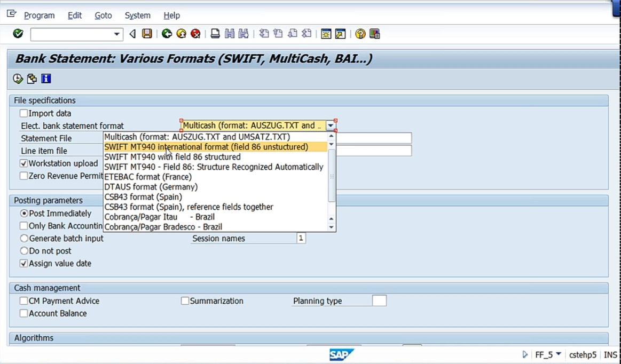Click the Find binoculars icon

pyautogui.click(x=229, y=34)
